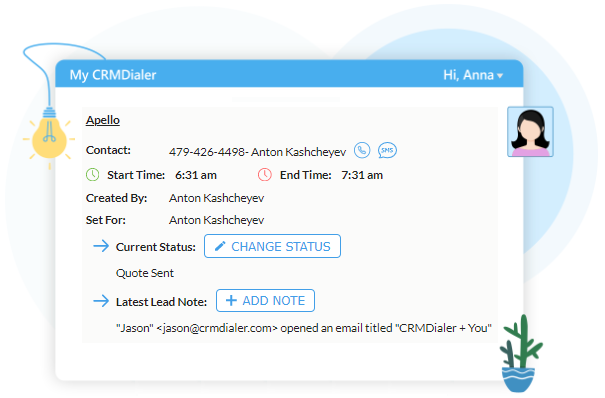Click the Quote Sent status text

(145, 273)
